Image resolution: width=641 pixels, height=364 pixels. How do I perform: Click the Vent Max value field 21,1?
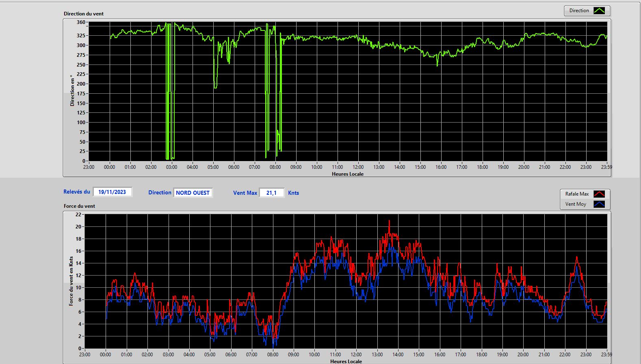click(271, 193)
